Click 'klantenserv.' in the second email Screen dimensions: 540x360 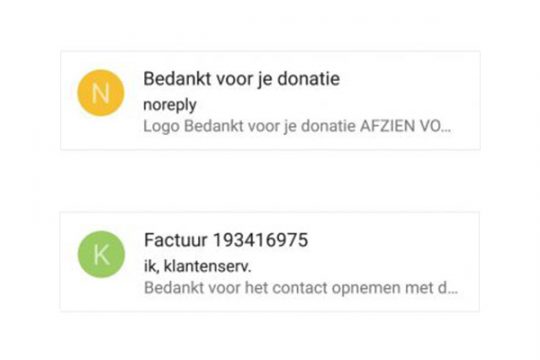coord(208,266)
